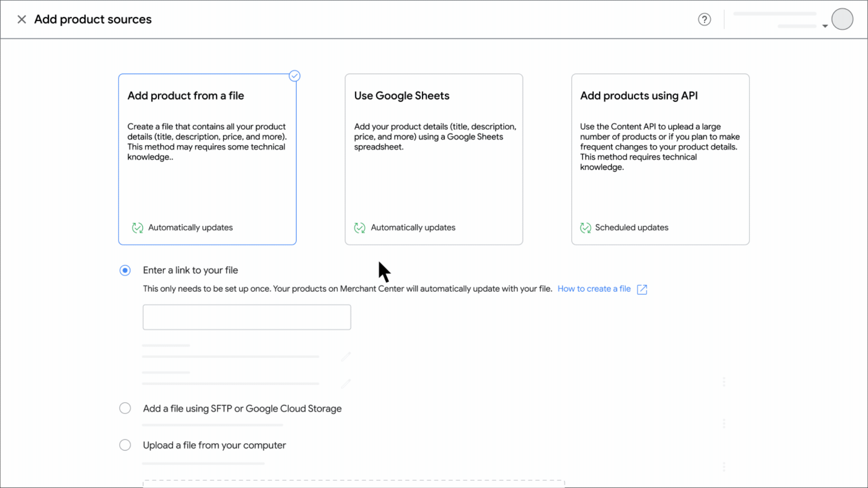The width and height of the screenshot is (868, 488).
Task: Choose the Use Google Sheets card
Action: click(434, 160)
